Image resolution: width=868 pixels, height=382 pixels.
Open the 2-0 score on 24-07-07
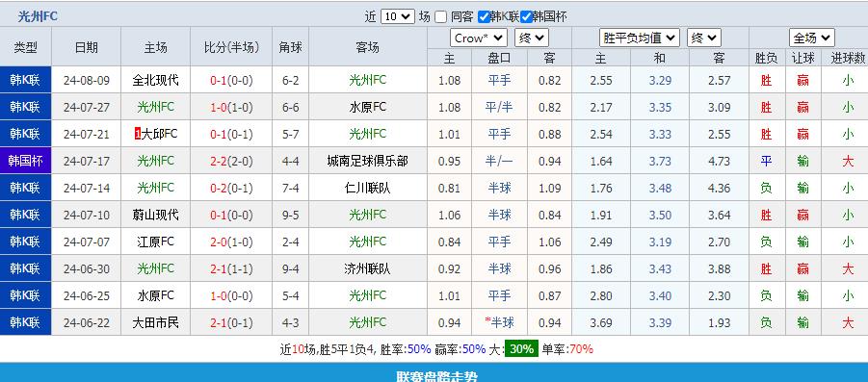coord(219,242)
